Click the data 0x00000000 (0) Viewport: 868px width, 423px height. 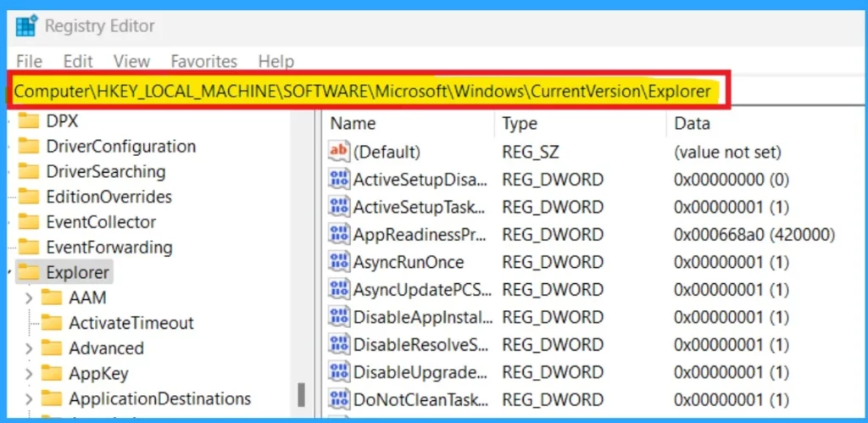732,180
